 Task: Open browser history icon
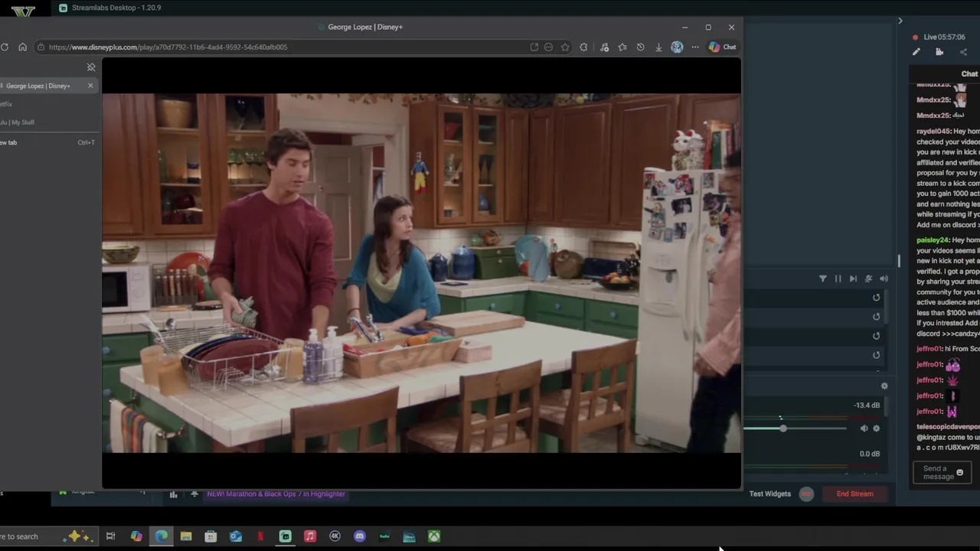(x=640, y=47)
